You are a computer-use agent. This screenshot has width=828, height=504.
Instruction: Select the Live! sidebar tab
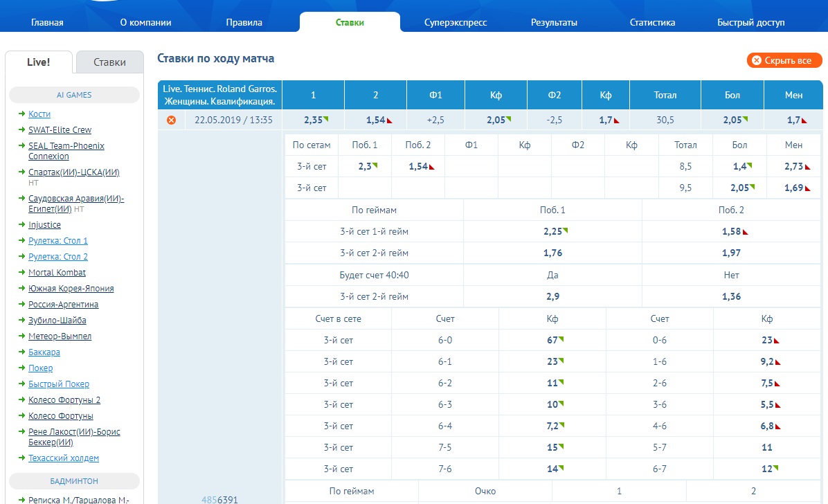39,62
